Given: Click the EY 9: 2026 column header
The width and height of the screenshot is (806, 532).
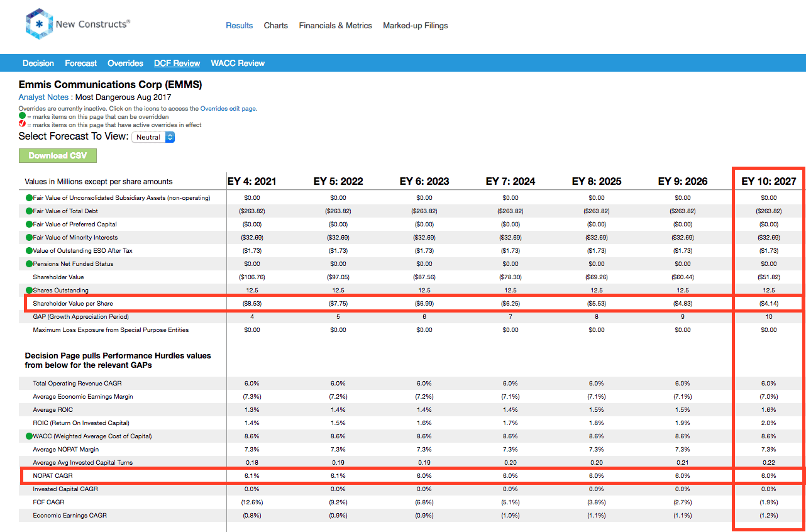Looking at the screenshot, I should point(683,181).
